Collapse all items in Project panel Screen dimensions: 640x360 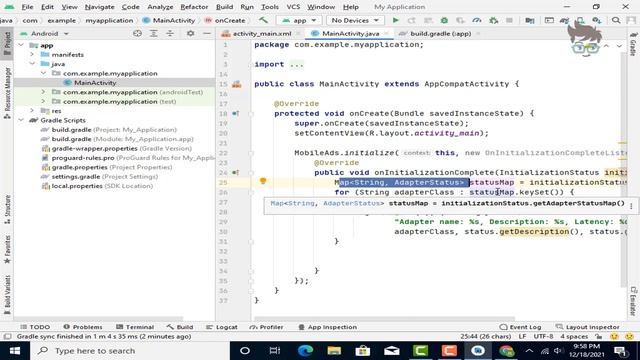pyautogui.click(x=170, y=33)
